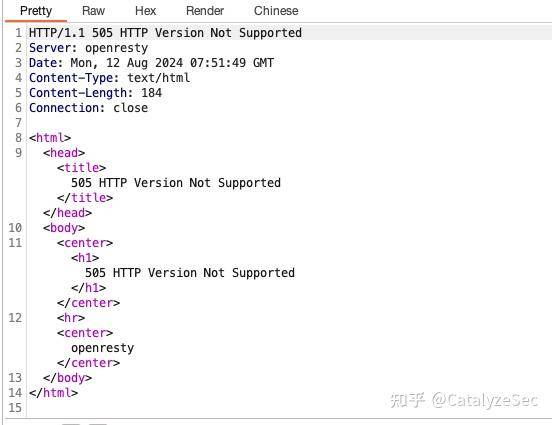Click the opening html tag

point(50,138)
